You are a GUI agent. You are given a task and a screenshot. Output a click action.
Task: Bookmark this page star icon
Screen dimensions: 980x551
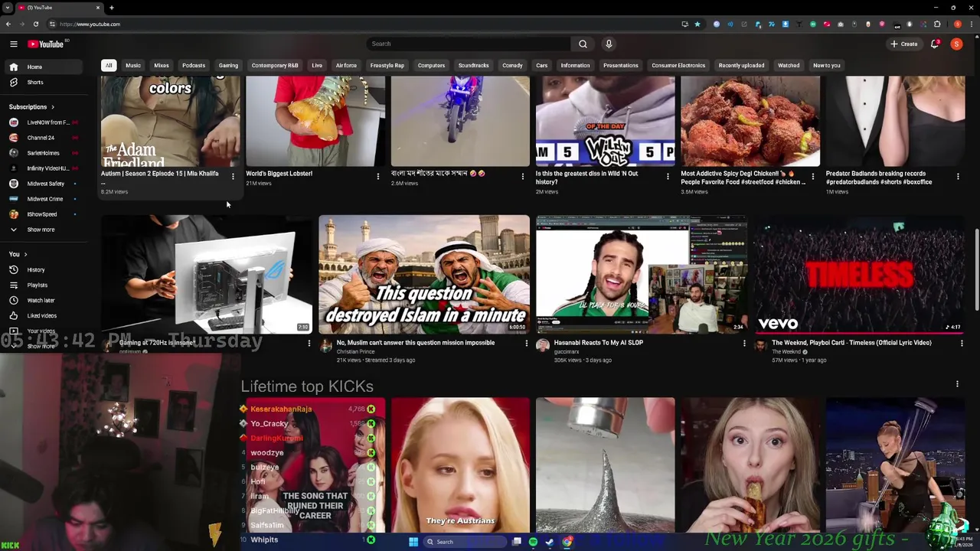click(x=697, y=24)
